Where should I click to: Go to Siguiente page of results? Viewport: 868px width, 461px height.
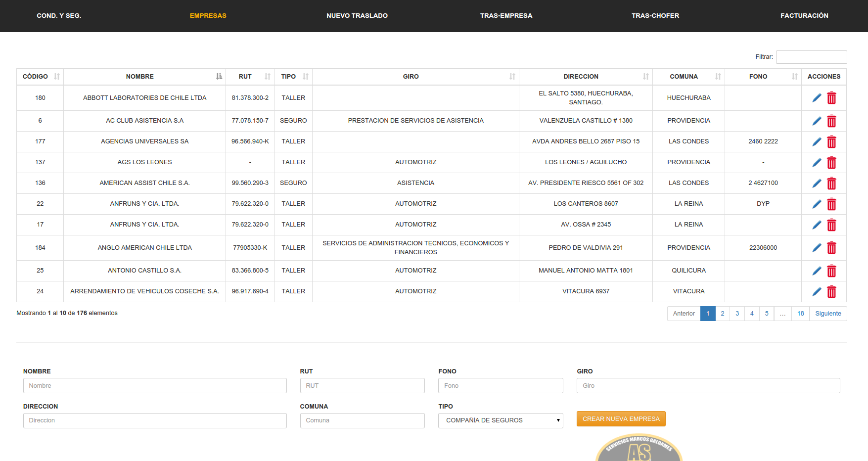tap(828, 314)
